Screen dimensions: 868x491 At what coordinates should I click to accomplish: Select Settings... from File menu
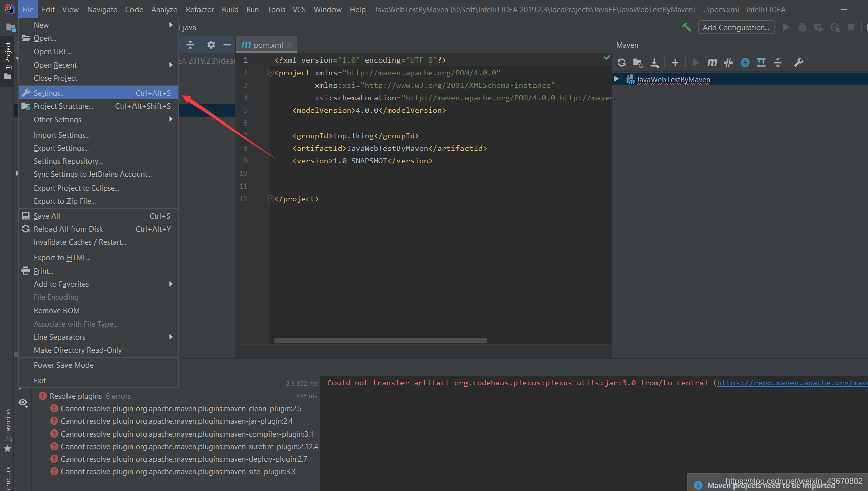click(98, 93)
